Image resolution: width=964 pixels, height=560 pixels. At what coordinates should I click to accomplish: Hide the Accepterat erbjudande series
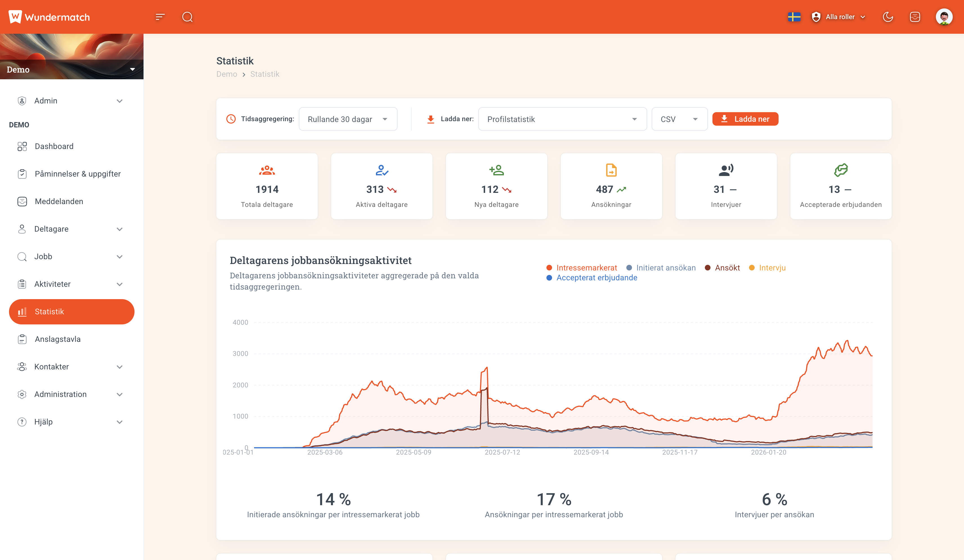(596, 278)
